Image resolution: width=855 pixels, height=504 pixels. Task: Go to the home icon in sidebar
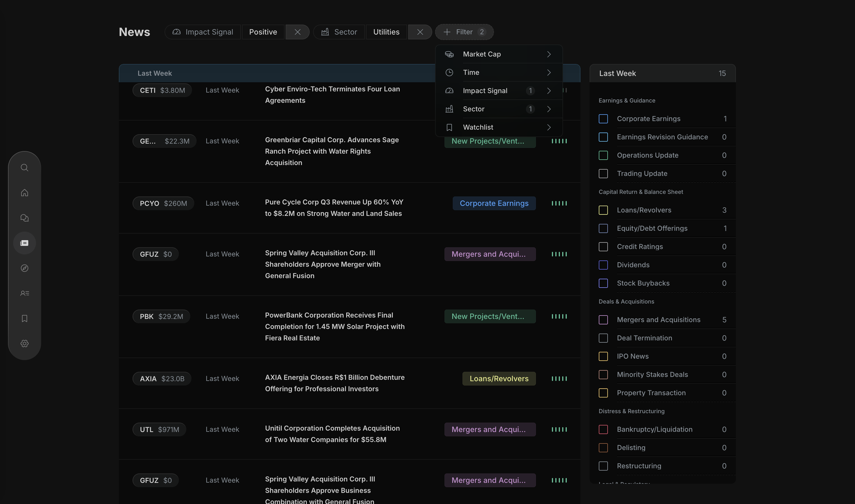[24, 193]
